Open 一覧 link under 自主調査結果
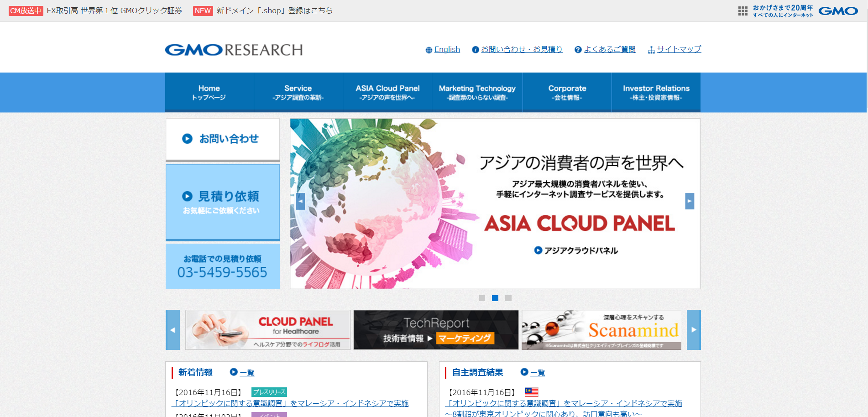Viewport: 868px width, 417px height. 538,373
